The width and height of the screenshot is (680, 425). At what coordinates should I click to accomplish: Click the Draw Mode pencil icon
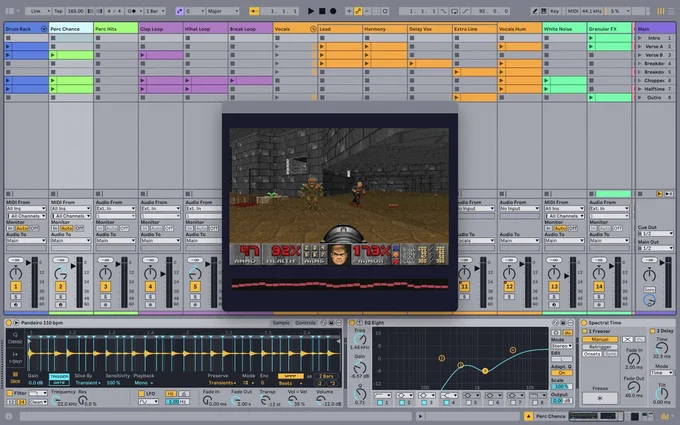(535, 11)
